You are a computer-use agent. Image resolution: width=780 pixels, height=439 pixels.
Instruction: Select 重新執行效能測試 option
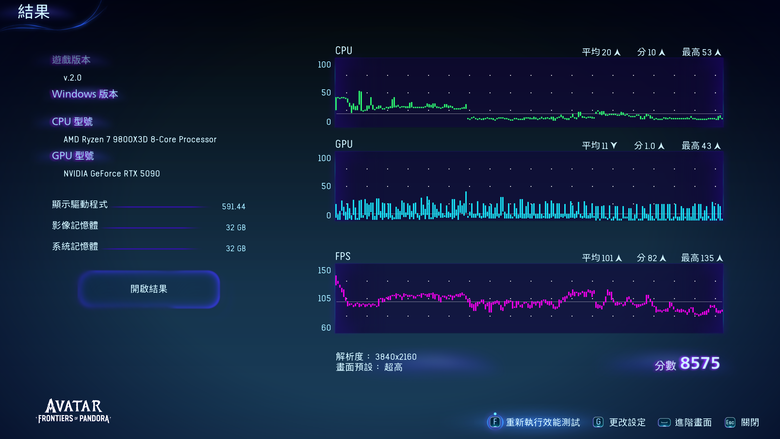click(543, 423)
